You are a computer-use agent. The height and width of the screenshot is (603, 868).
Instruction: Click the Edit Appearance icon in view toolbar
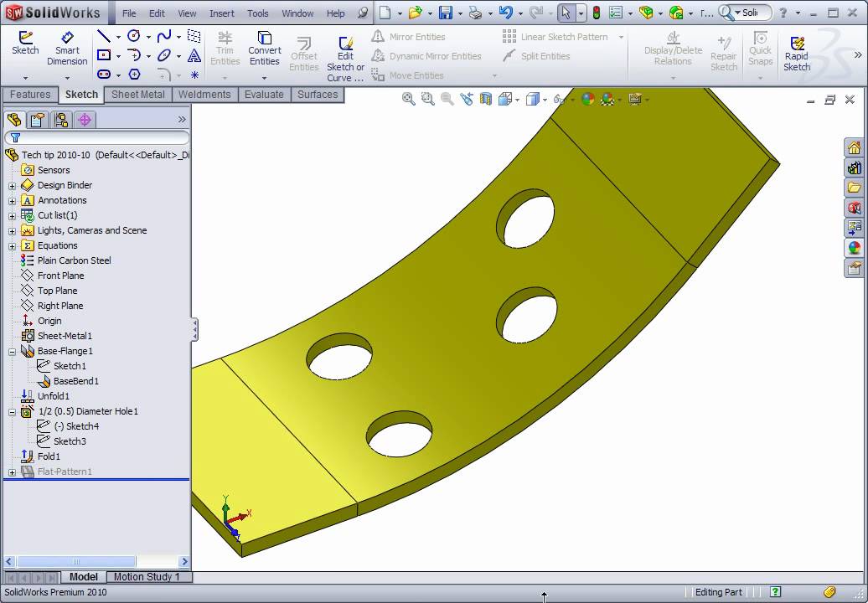[x=588, y=99]
